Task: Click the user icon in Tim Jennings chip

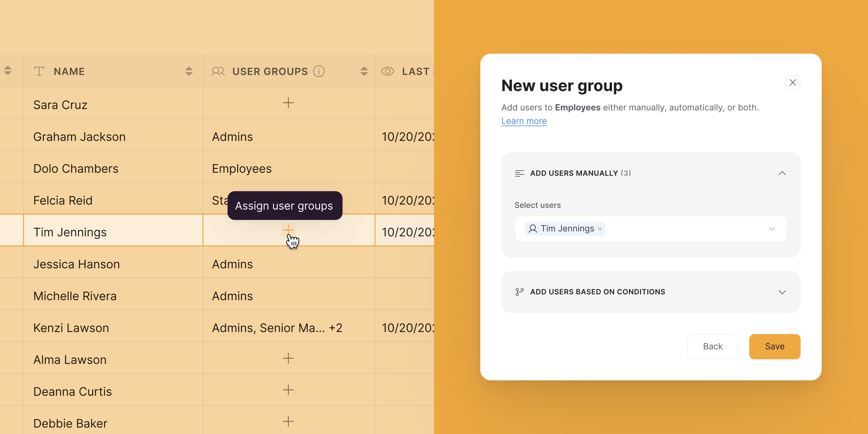Action: pos(533,229)
